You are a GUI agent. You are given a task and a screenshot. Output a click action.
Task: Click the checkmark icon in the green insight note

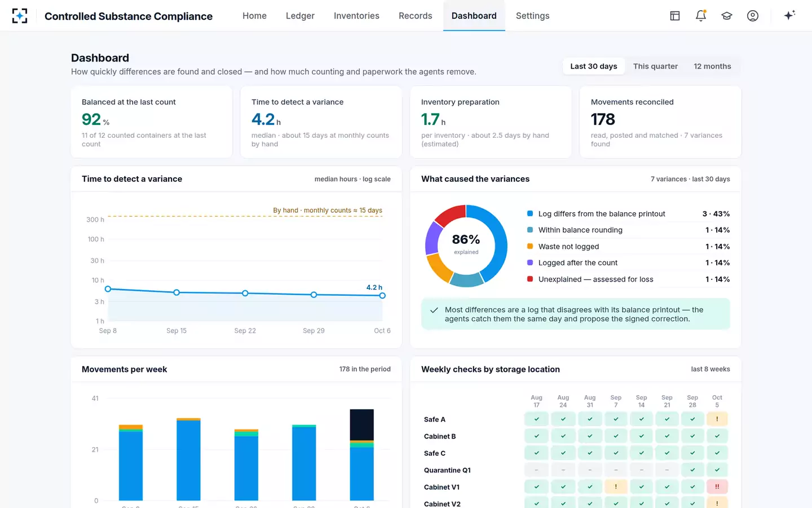(434, 310)
